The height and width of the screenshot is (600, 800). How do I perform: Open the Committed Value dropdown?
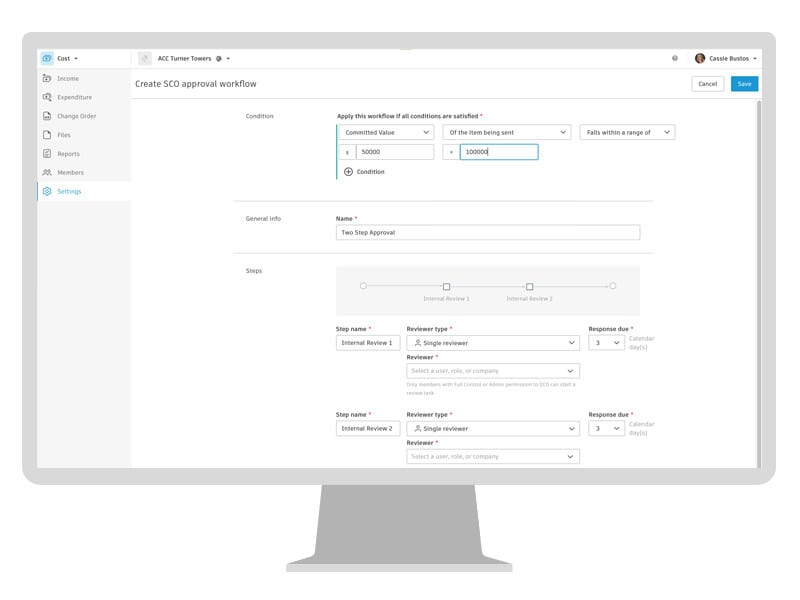386,132
